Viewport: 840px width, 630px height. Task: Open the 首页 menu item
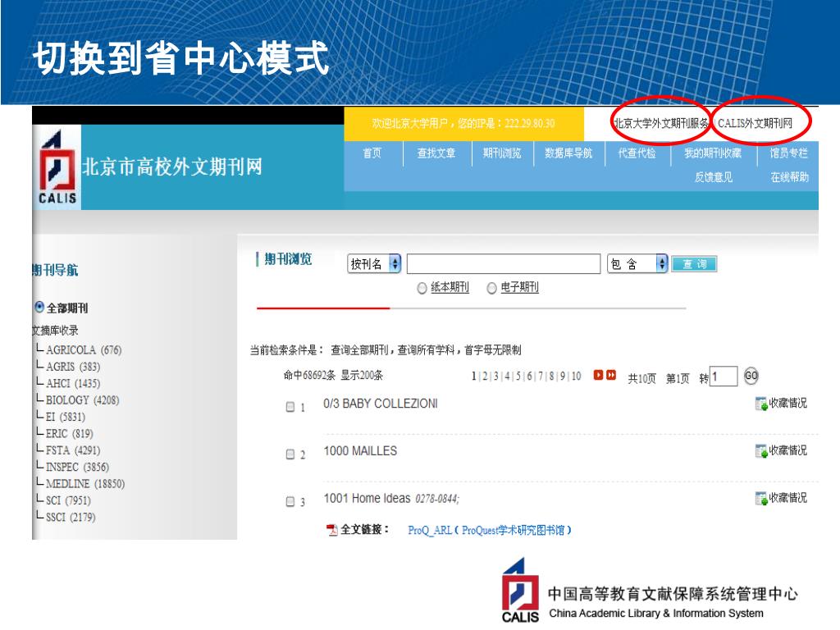point(372,153)
